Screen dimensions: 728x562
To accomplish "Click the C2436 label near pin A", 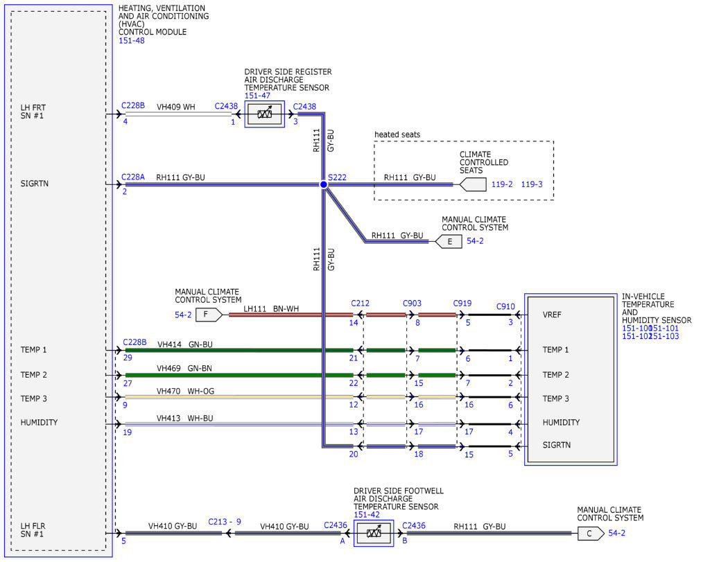I will click(x=335, y=525).
